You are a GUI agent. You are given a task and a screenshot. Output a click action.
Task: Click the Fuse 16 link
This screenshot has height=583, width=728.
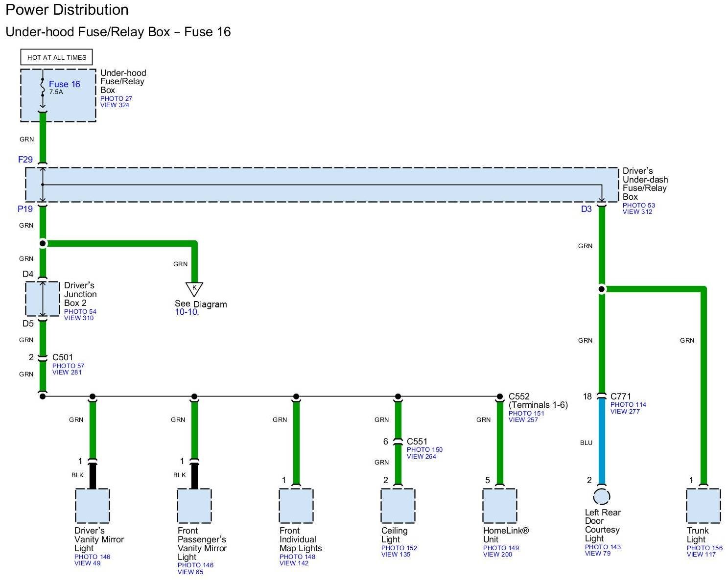(64, 84)
